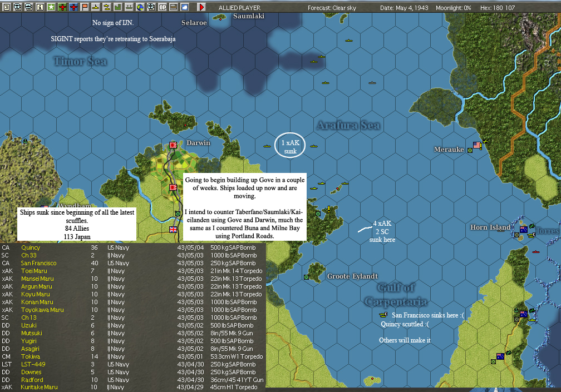Select the Asagiri destroyer entry
The height and width of the screenshot is (392, 561).
pyautogui.click(x=132, y=349)
